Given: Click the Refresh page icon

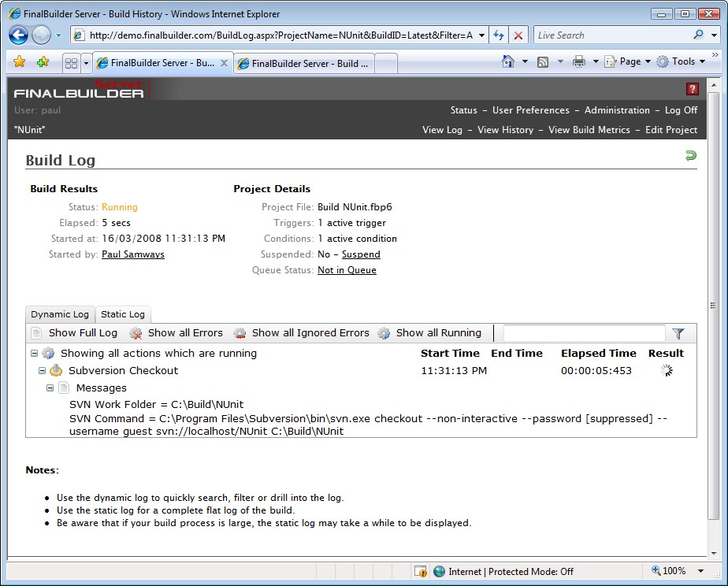Looking at the screenshot, I should [x=499, y=35].
